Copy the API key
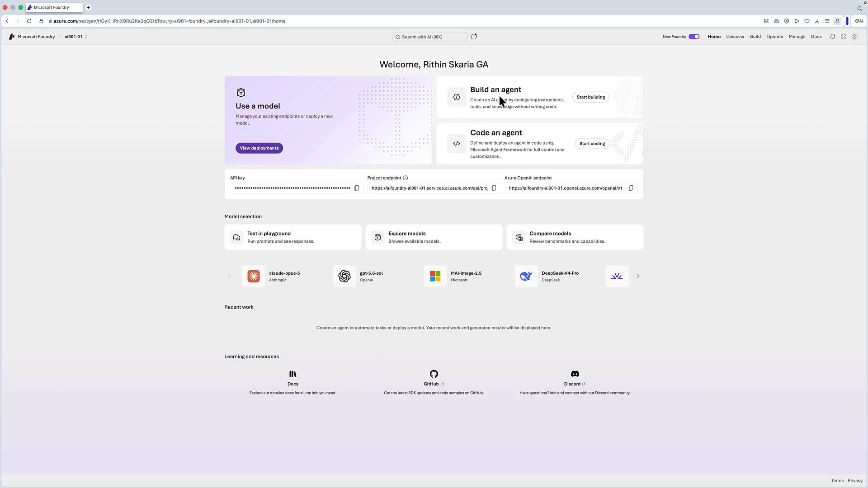The height and width of the screenshot is (488, 868). 357,188
